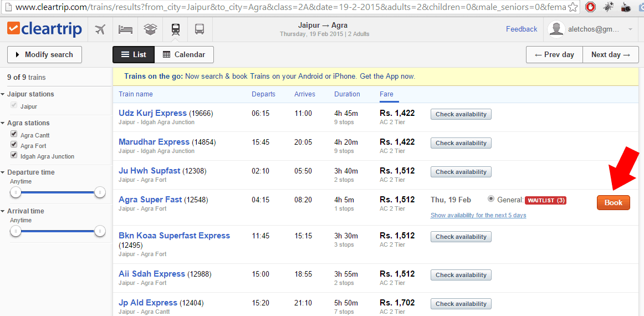Open the hotels bed icon
The image size is (644, 316).
point(126,29)
